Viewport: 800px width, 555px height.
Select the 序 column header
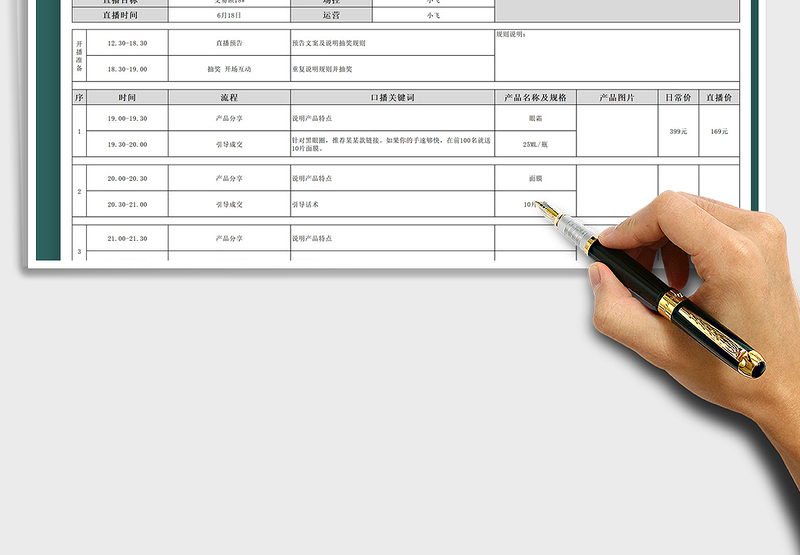point(79,97)
